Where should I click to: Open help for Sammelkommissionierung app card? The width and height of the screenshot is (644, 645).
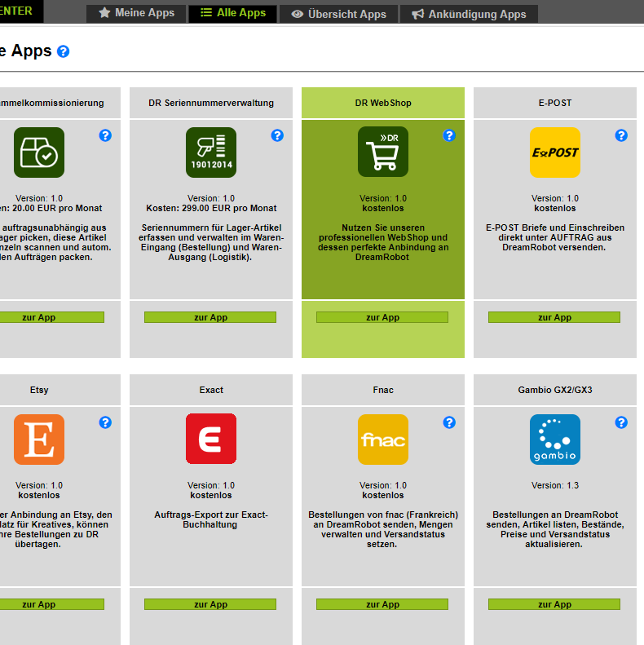pyautogui.click(x=105, y=135)
